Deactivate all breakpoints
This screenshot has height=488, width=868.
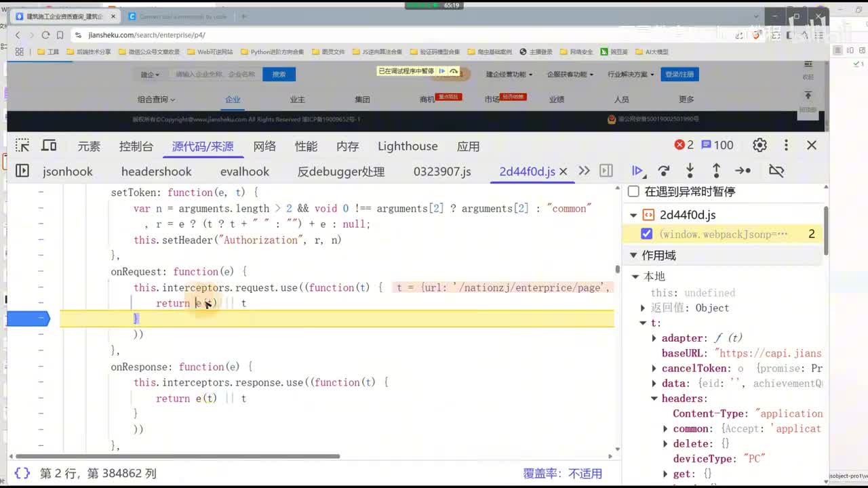click(776, 171)
